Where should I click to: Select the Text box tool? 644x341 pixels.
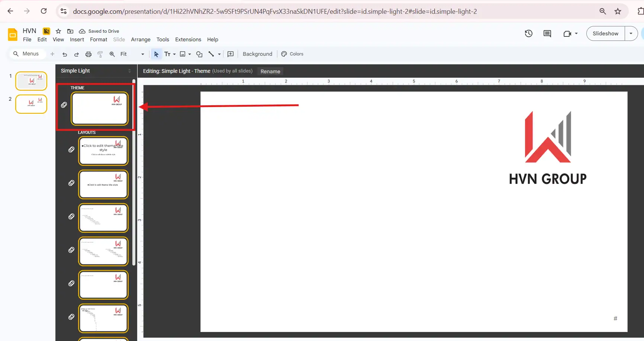pos(167,54)
